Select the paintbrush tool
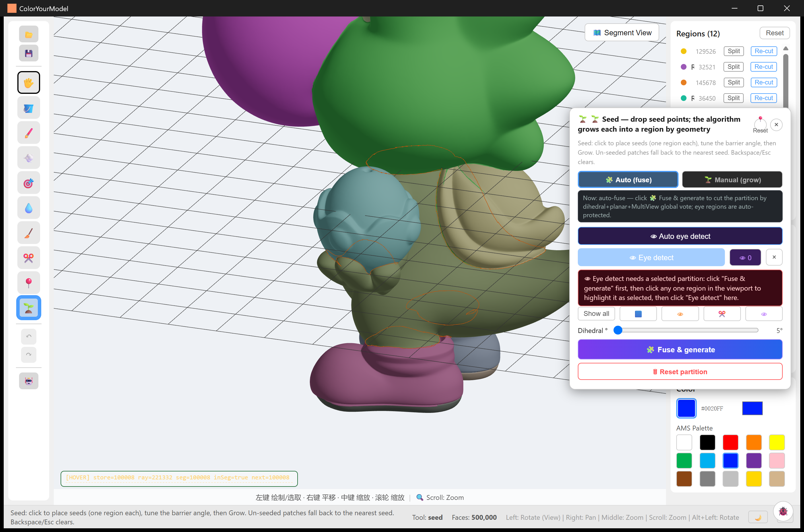This screenshot has width=804, height=532. 28,133
